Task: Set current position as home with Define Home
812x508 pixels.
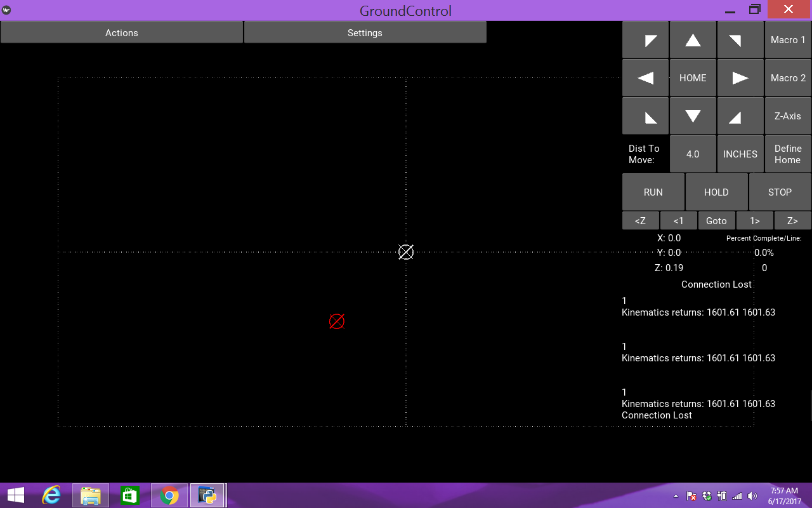Action: tap(787, 154)
